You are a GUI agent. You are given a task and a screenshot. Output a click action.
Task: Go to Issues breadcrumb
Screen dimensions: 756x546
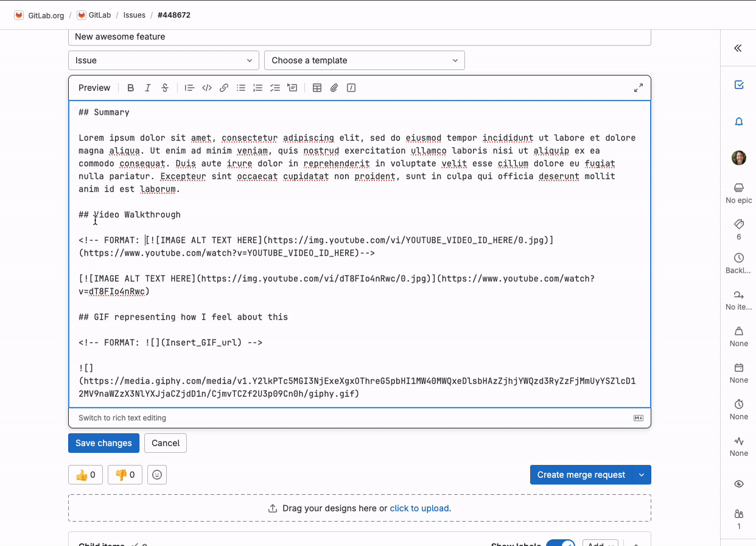pos(135,15)
